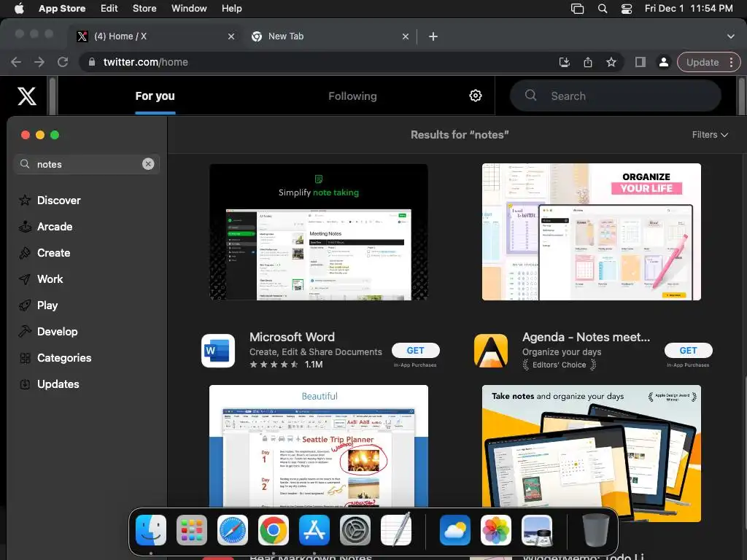Open Control Center in menu bar

(627, 9)
